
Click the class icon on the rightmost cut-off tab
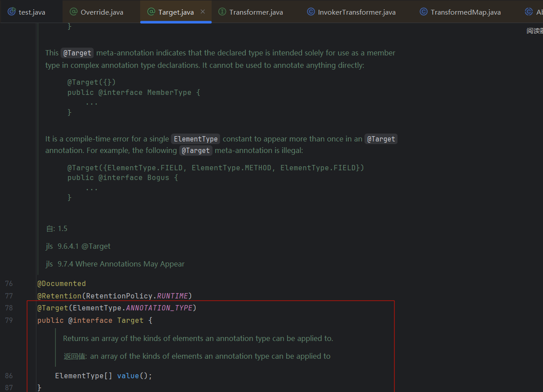(528, 12)
